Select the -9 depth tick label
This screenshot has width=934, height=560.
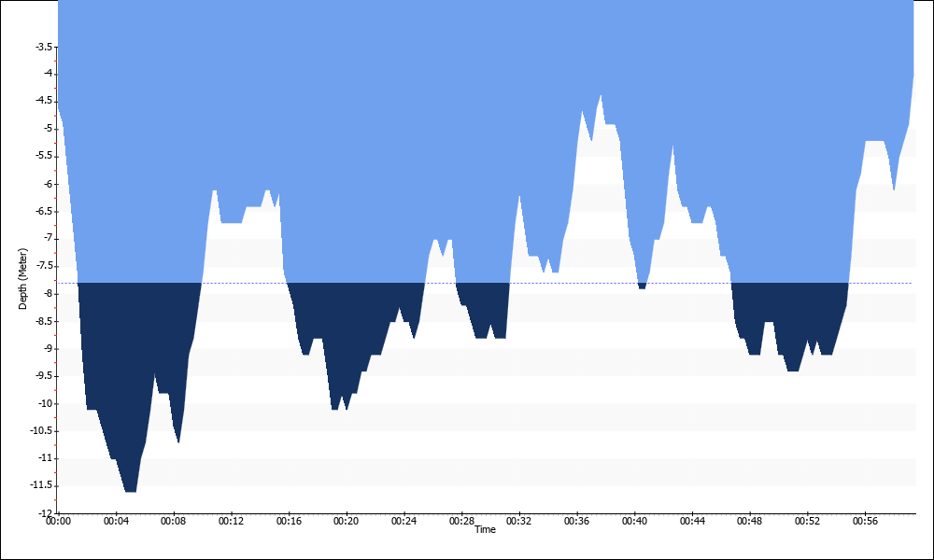pos(47,348)
